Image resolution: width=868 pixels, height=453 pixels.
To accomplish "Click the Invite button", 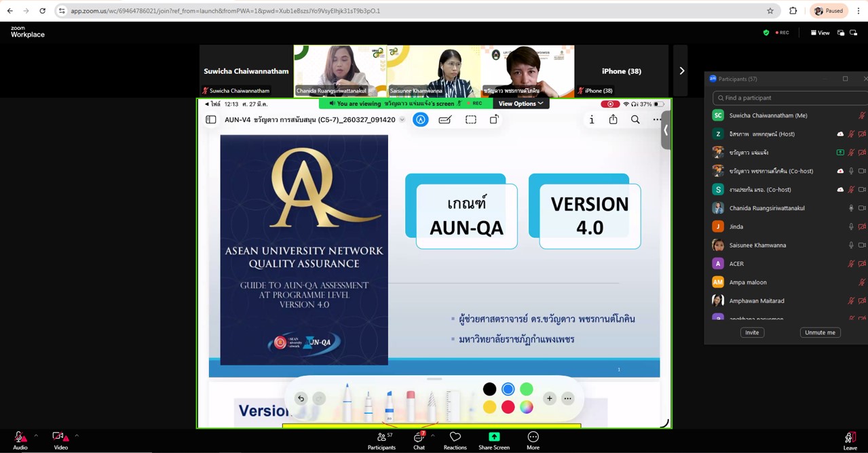I will click(752, 332).
